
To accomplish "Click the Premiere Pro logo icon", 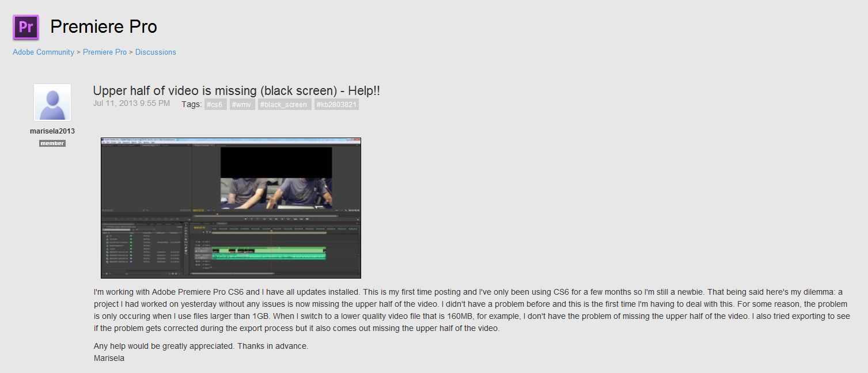I will point(26,27).
